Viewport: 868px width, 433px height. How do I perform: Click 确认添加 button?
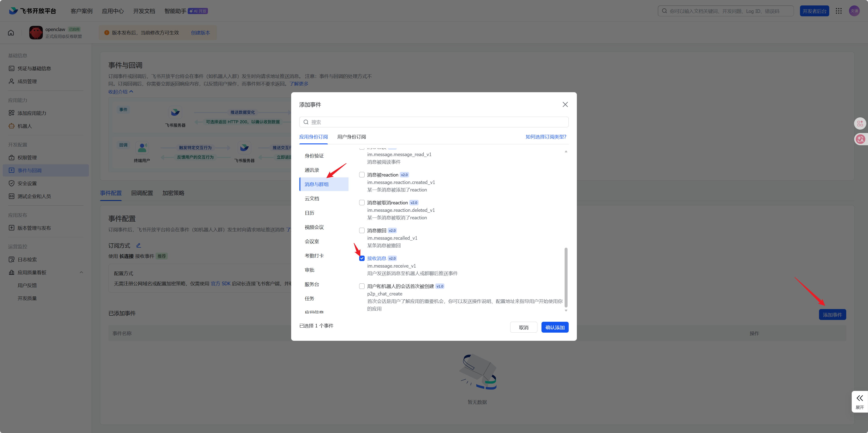(x=555, y=327)
